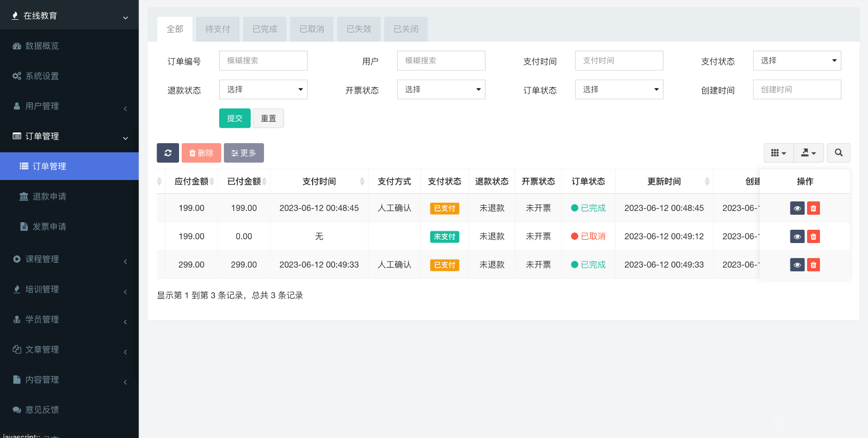Sort by 支付时间 column arrows
This screenshot has height=438, width=868.
362,182
